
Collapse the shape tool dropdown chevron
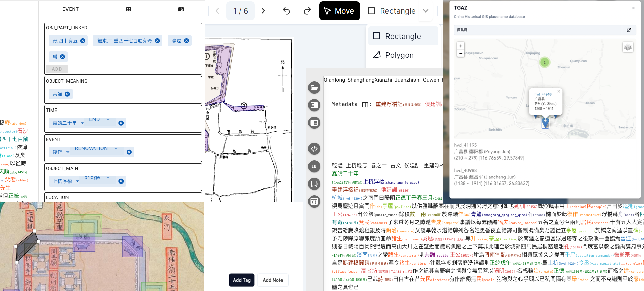pos(426,11)
